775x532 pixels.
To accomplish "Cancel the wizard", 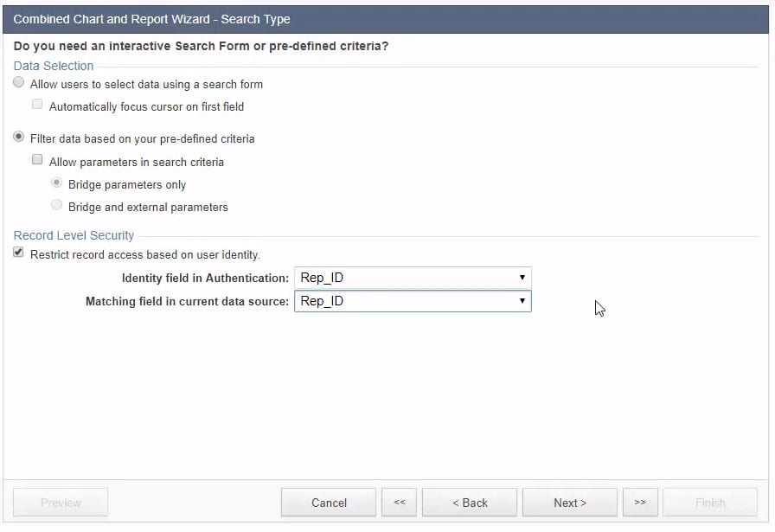I will pos(329,503).
